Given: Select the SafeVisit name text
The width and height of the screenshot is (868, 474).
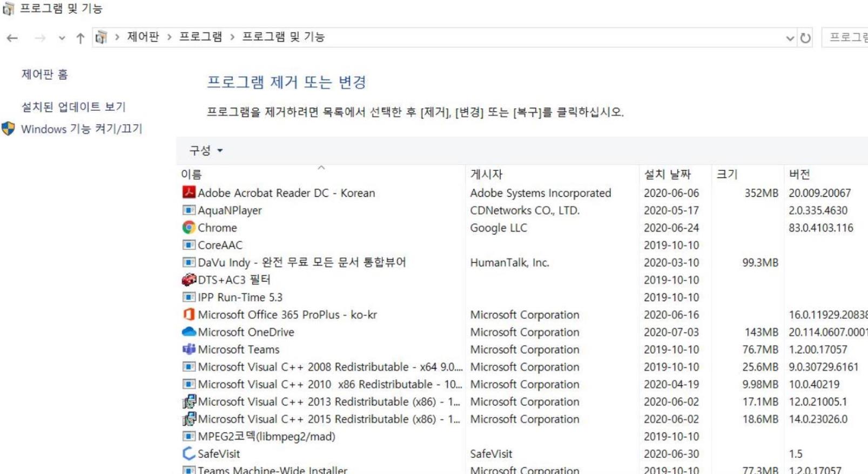Looking at the screenshot, I should pyautogui.click(x=219, y=453).
